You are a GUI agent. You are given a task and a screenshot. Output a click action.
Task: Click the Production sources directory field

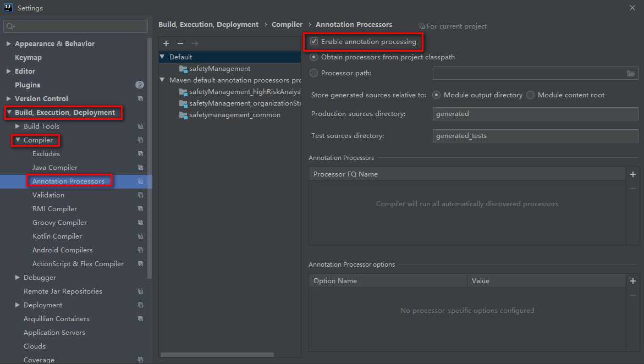(x=535, y=114)
